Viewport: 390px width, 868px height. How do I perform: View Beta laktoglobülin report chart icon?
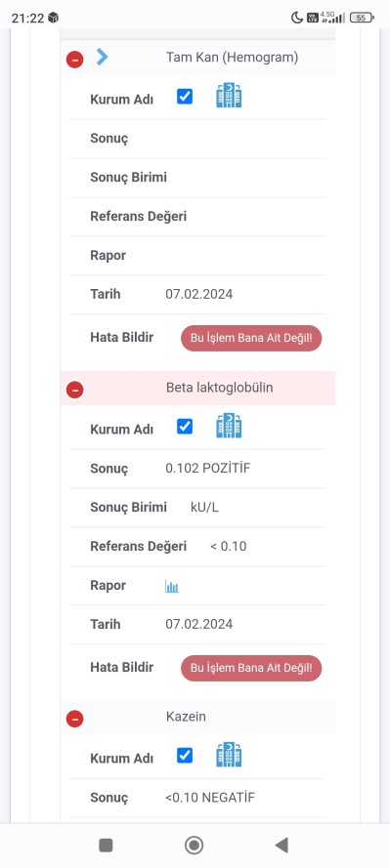(171, 586)
